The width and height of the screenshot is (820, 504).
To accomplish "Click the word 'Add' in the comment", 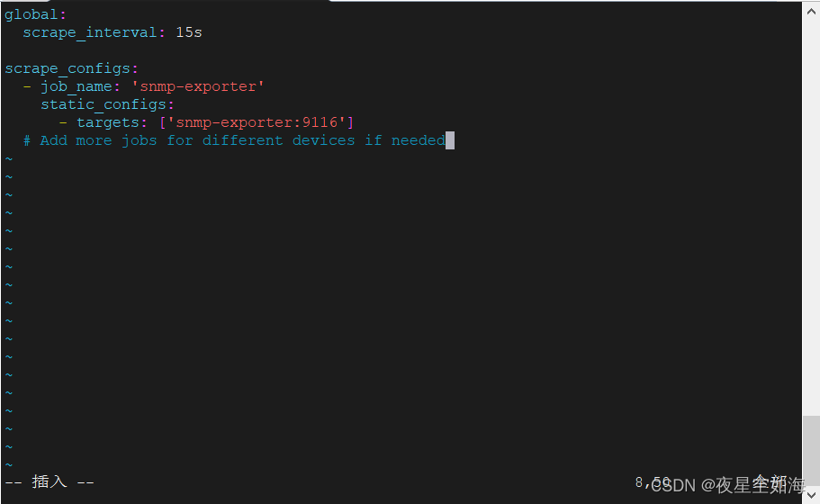I will point(53,140).
